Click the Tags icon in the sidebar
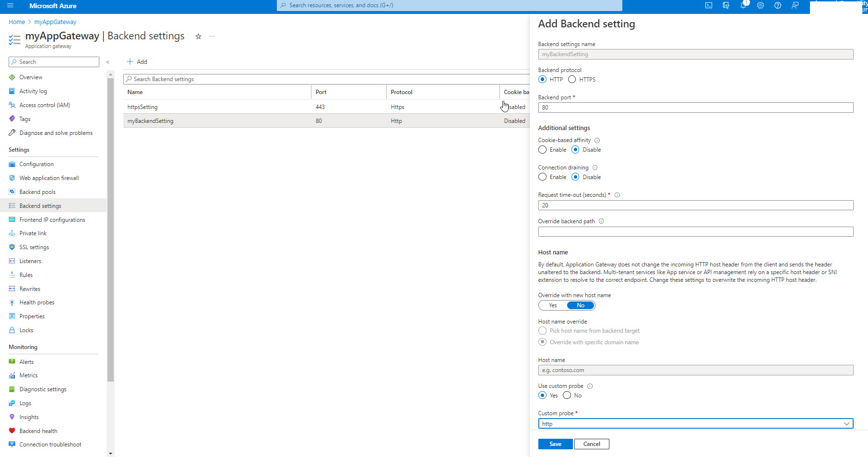 (12, 119)
